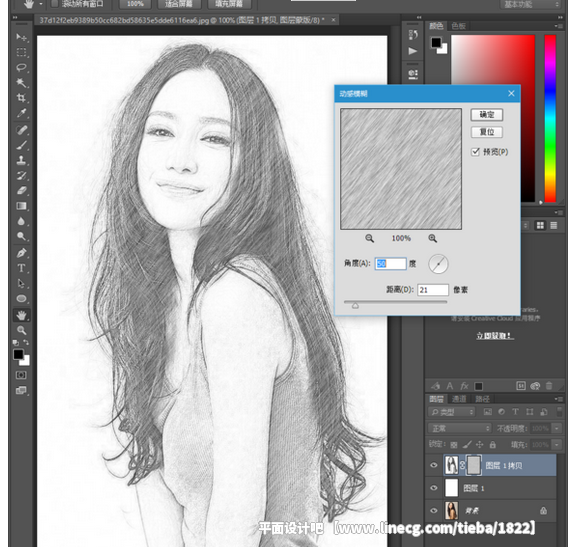Click the 确定 button
The image size is (576, 547).
487,115
